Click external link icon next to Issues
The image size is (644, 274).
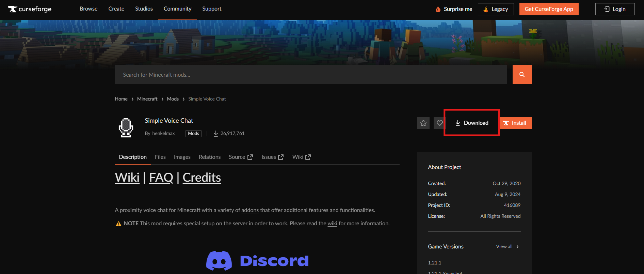click(281, 157)
